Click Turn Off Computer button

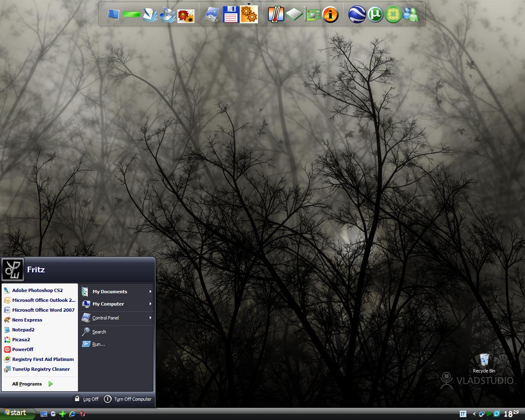click(128, 399)
